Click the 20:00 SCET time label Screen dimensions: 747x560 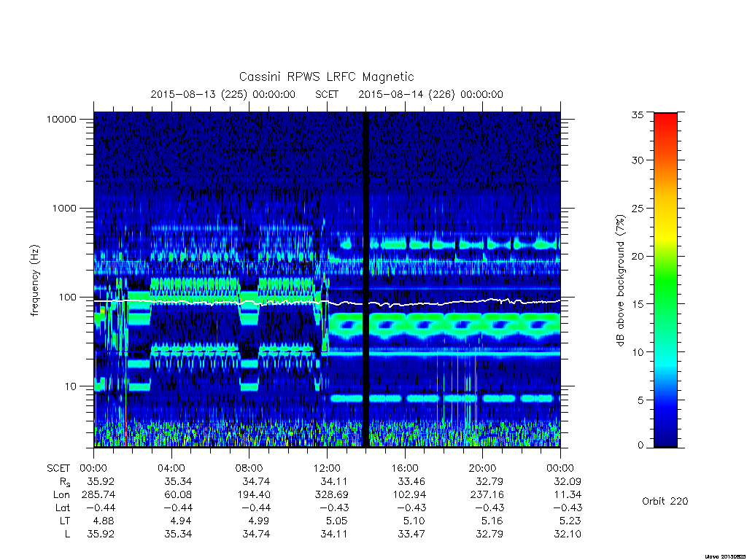click(x=483, y=468)
